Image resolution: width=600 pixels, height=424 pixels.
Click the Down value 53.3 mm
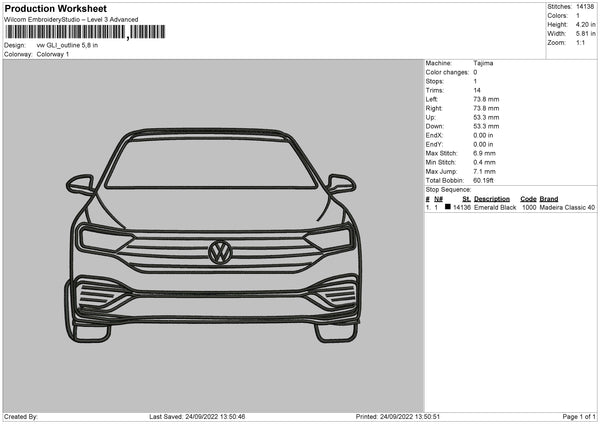click(486, 126)
